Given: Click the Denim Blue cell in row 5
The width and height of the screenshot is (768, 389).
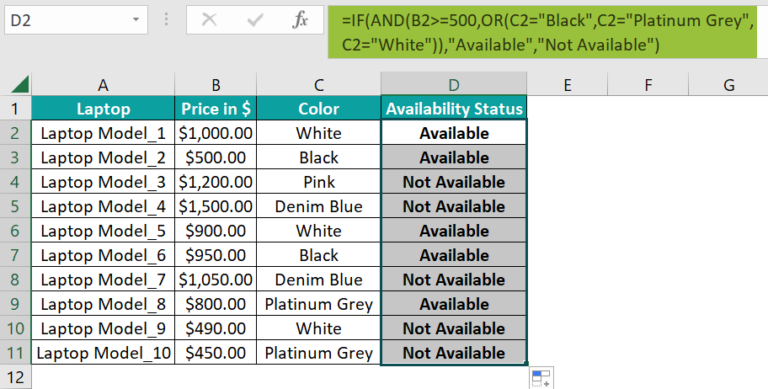Looking at the screenshot, I should click(319, 206).
